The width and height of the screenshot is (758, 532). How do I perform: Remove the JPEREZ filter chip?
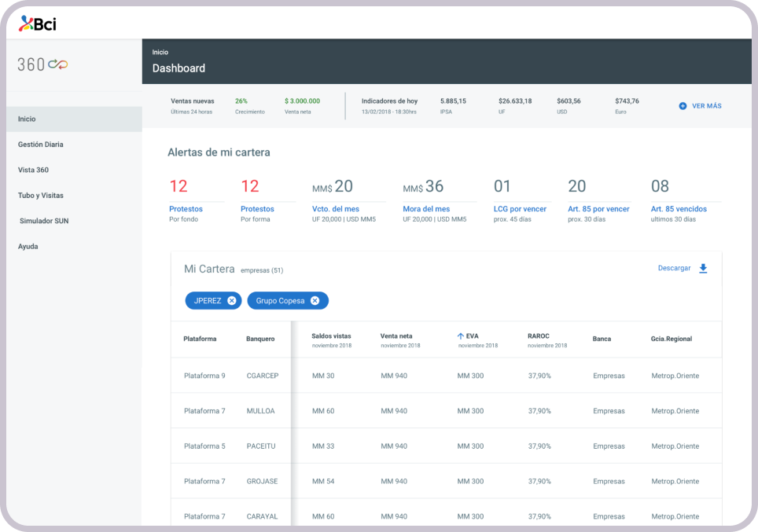tap(231, 301)
